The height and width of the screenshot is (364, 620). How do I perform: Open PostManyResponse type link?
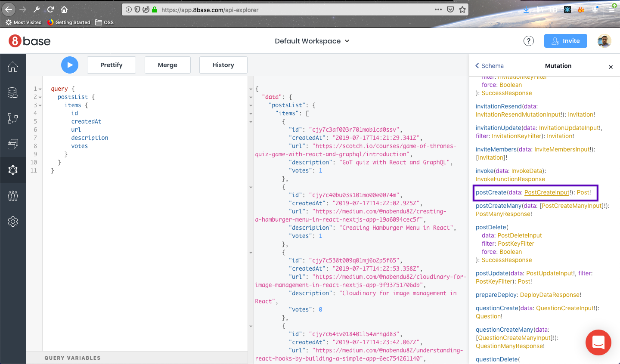pos(503,214)
